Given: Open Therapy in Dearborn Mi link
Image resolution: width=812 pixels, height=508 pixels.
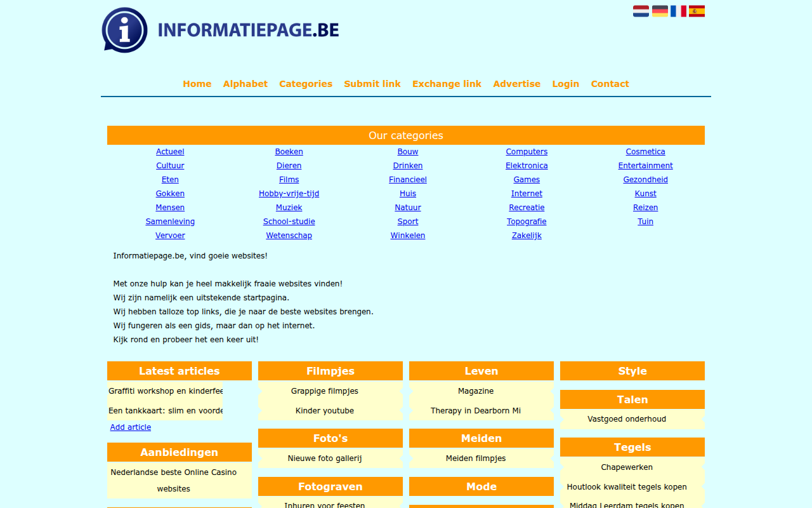Looking at the screenshot, I should (x=476, y=411).
